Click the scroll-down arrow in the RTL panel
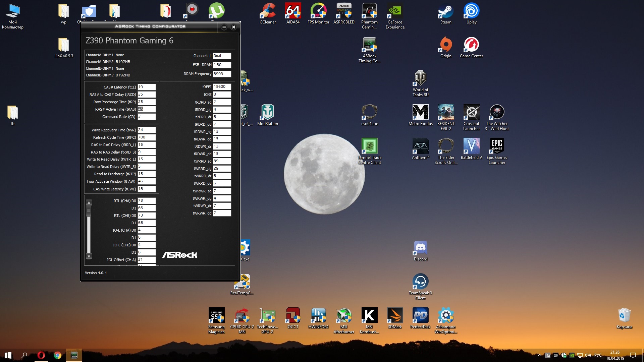 (x=89, y=256)
